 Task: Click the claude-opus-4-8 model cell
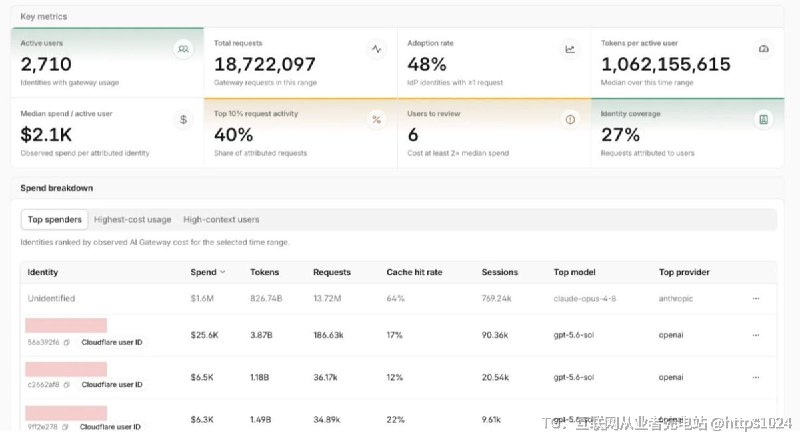[585, 299]
